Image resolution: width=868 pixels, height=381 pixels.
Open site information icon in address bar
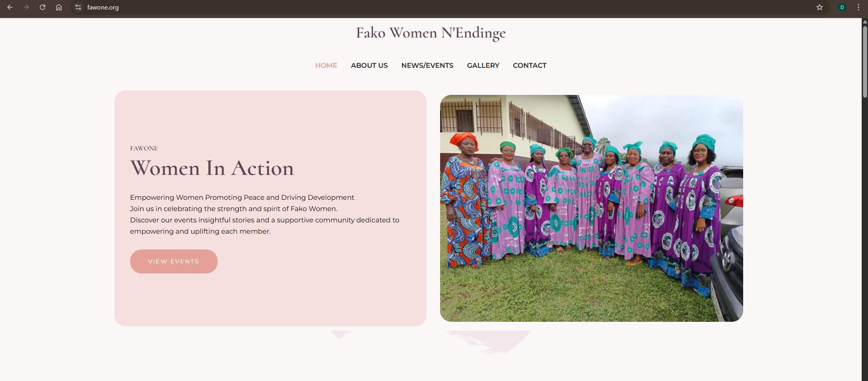pos(78,7)
